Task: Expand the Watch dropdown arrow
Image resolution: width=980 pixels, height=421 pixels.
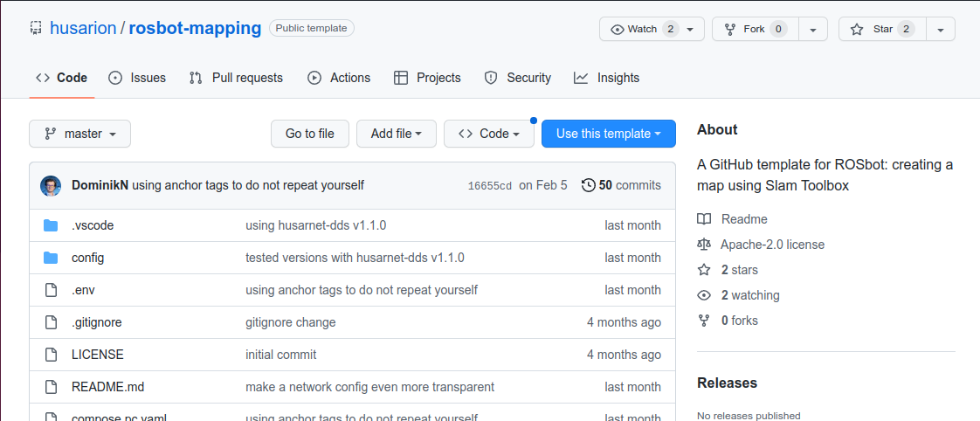Action: tap(691, 29)
